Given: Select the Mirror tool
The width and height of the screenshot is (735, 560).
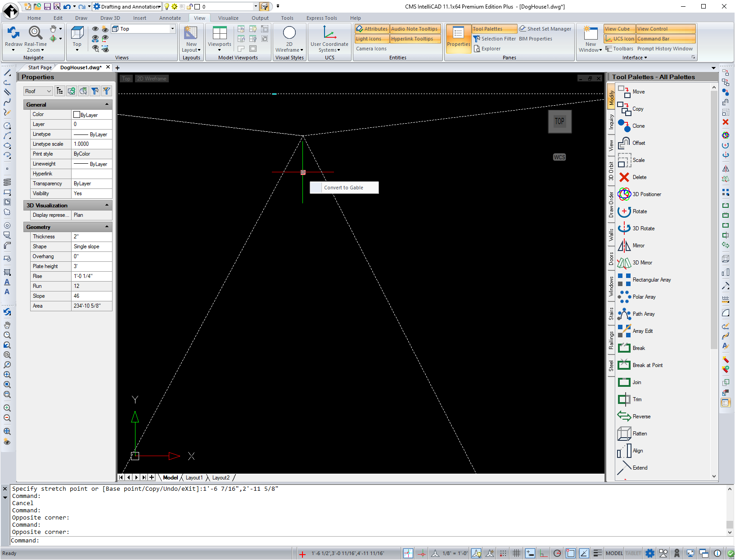Looking at the screenshot, I should tap(631, 246).
